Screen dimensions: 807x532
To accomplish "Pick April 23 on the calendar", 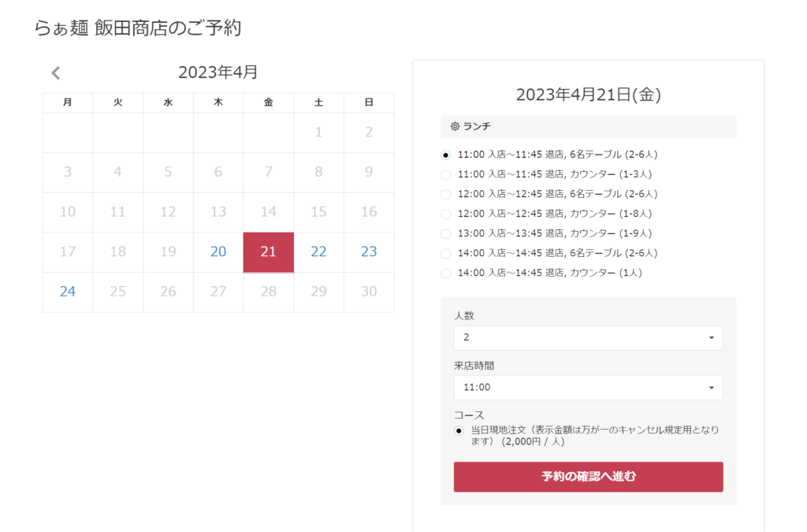I will (x=369, y=251).
